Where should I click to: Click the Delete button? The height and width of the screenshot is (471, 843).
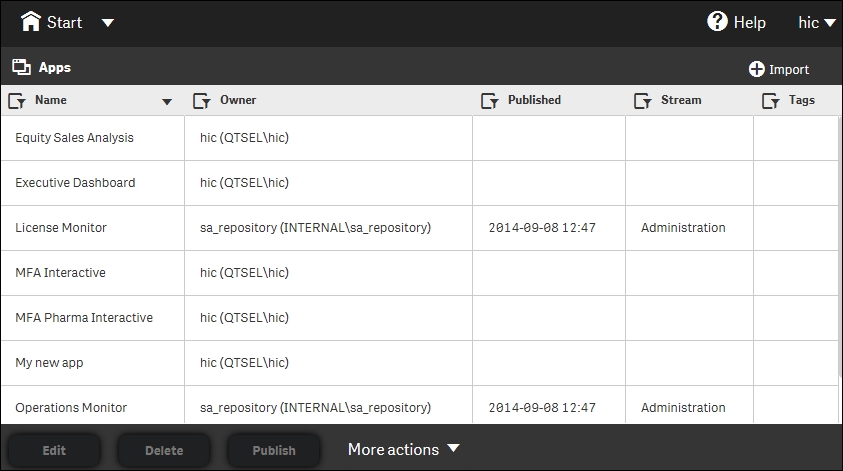coord(164,450)
